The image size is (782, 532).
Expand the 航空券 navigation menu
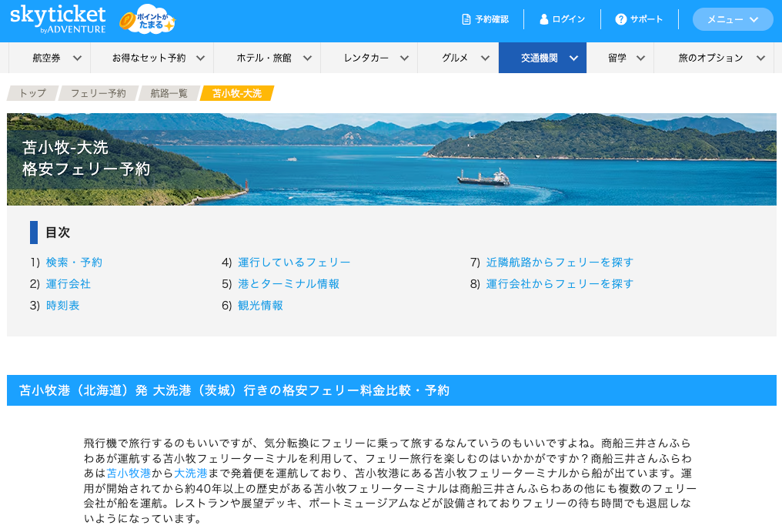(x=57, y=58)
